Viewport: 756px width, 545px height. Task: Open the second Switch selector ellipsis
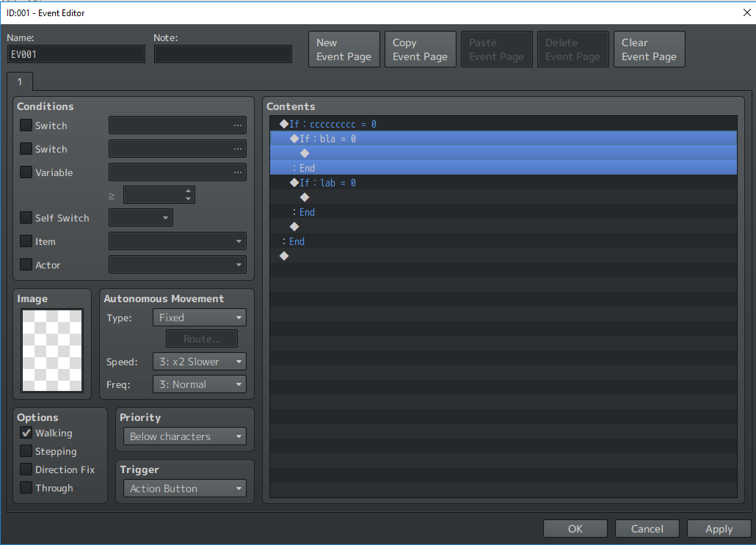238,149
